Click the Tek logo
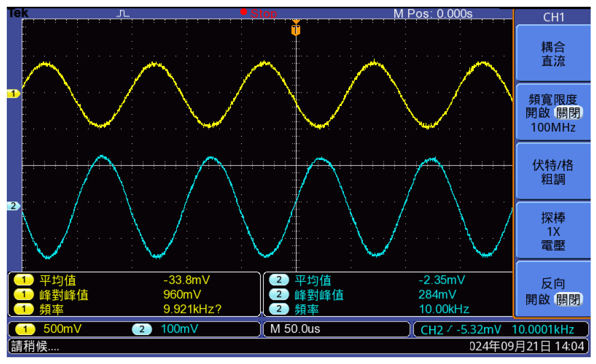 [x=18, y=13]
